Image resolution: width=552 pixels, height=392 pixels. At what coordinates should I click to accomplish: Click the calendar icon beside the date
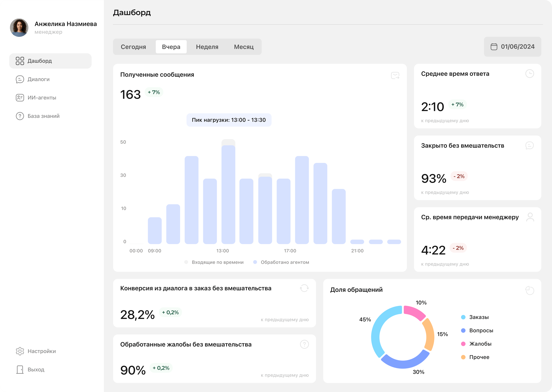tap(494, 47)
